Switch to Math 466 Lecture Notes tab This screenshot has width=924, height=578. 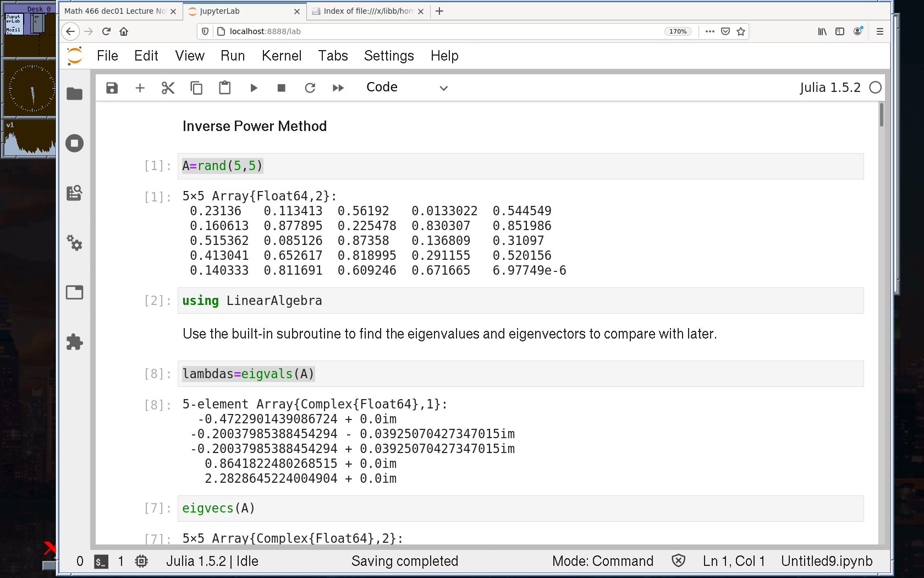coord(116,11)
